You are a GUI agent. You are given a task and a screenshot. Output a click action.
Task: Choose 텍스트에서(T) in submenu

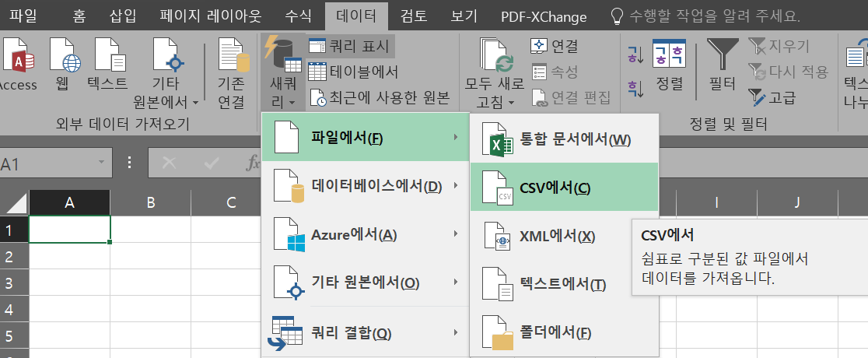point(564,285)
